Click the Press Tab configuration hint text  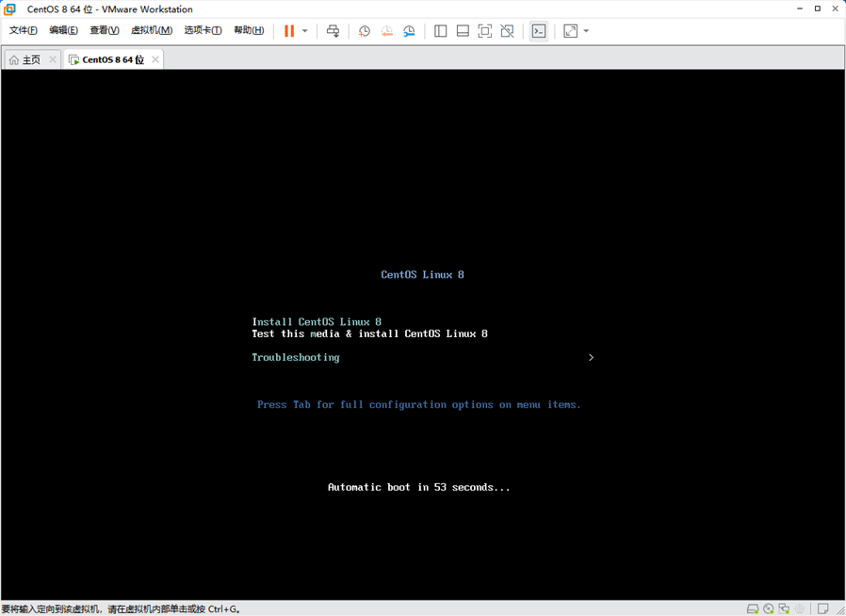point(418,405)
